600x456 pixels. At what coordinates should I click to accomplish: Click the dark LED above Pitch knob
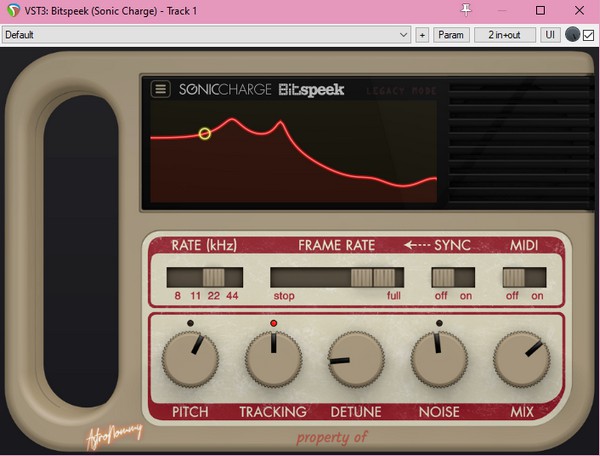(x=190, y=323)
